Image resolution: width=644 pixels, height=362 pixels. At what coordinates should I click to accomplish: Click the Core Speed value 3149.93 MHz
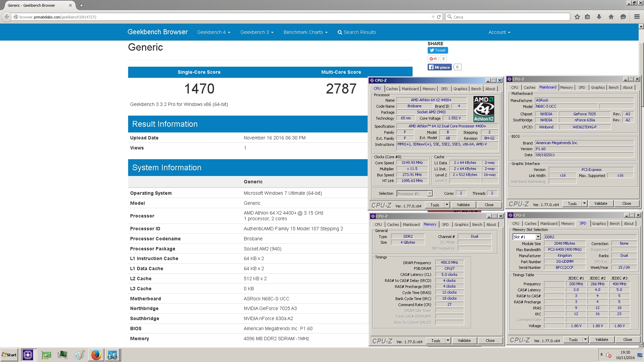tap(412, 163)
